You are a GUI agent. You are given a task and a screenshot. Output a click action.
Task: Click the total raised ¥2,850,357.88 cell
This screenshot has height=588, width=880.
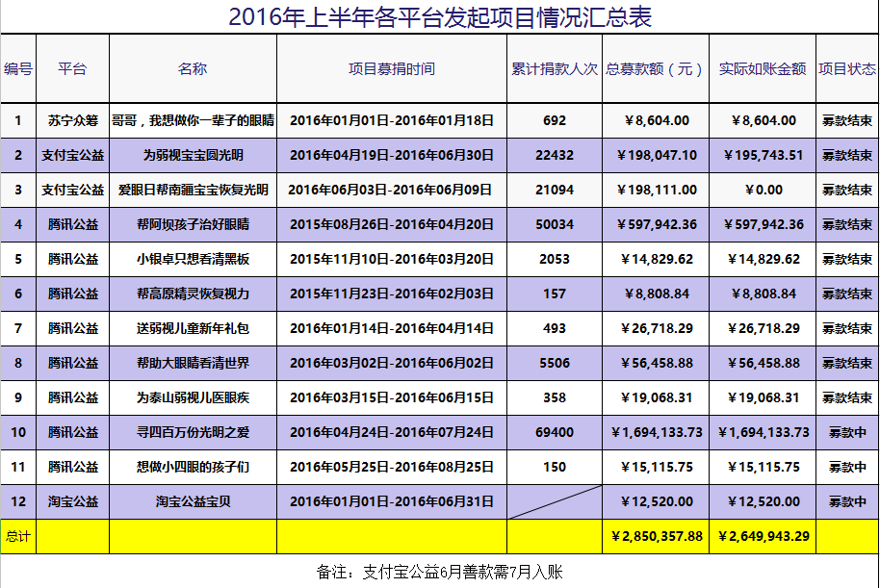pyautogui.click(x=657, y=536)
